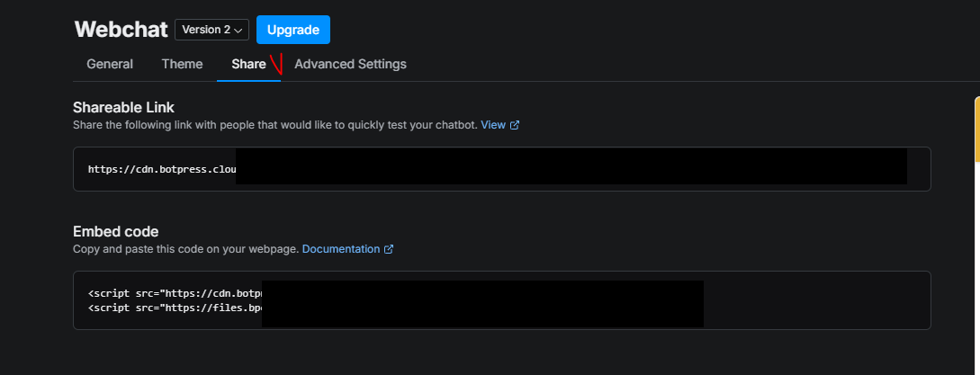Click the blue Upgrade button
Viewport: 980px width, 375px height.
coord(293,30)
